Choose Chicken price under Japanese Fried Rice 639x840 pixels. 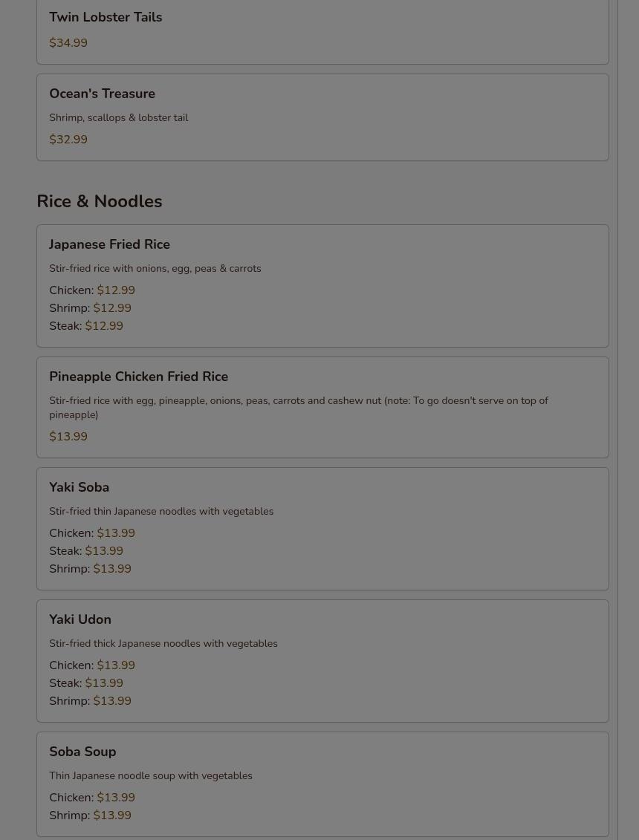click(92, 290)
